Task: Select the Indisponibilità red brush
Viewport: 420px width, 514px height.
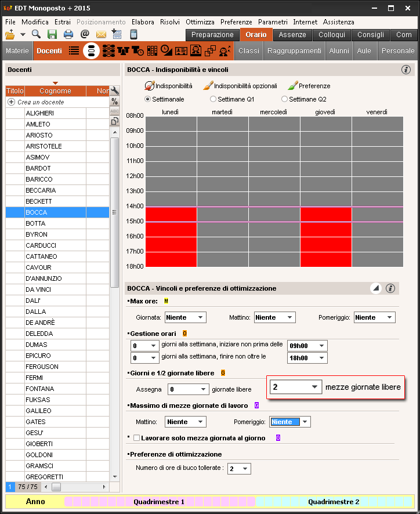Action: pos(149,85)
